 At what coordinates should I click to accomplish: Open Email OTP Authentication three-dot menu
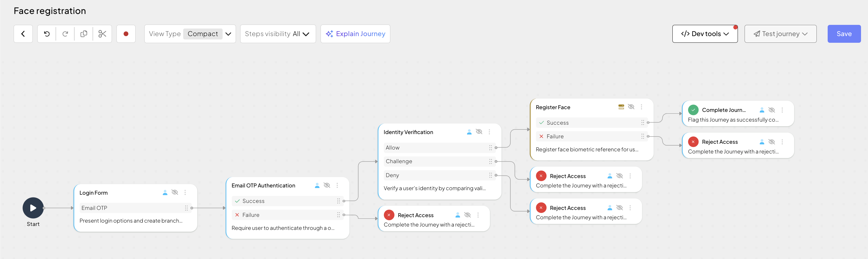click(337, 186)
